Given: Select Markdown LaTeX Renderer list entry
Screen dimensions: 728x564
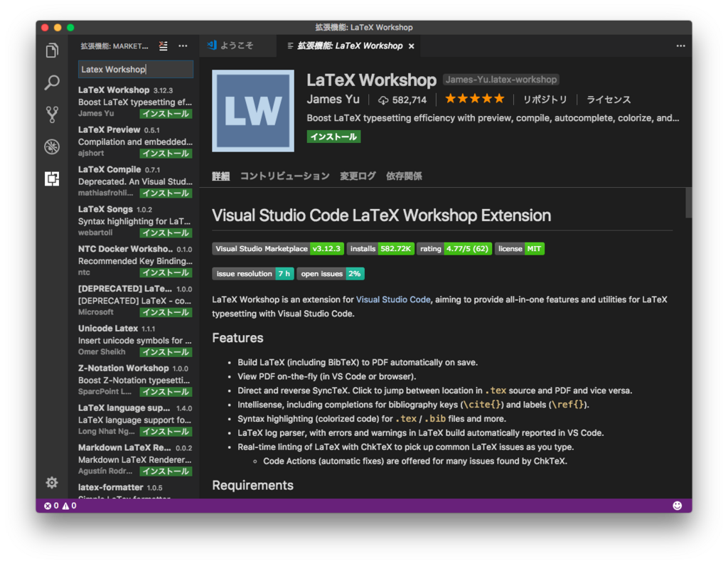Looking at the screenshot, I should (x=135, y=459).
